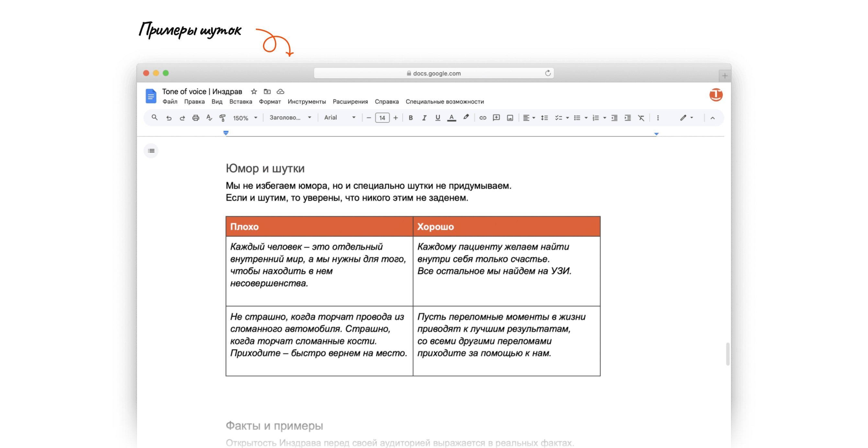Increase font size with plus button
This screenshot has height=448, width=868.
click(x=395, y=118)
